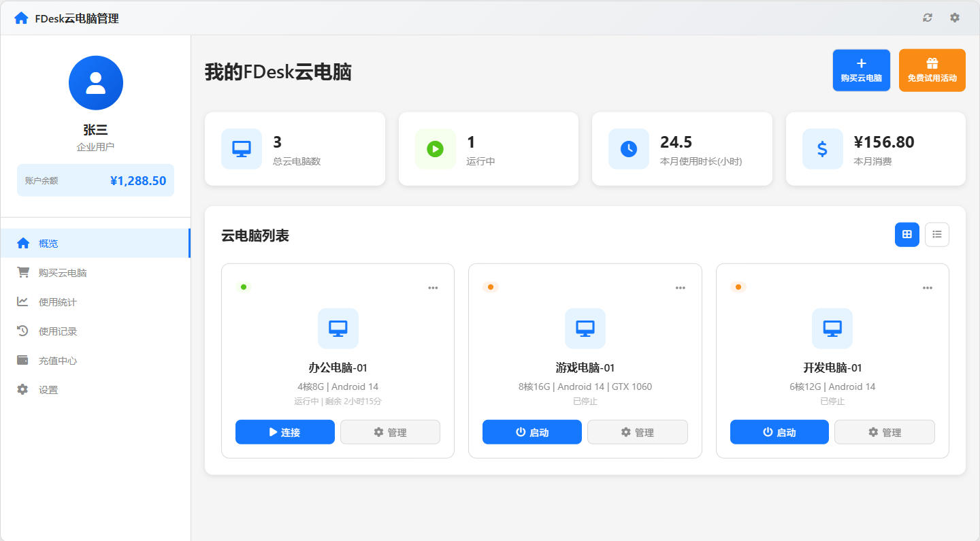This screenshot has height=541, width=980.
Task: Click the 购买云电脑 purchase button
Action: tap(861, 69)
